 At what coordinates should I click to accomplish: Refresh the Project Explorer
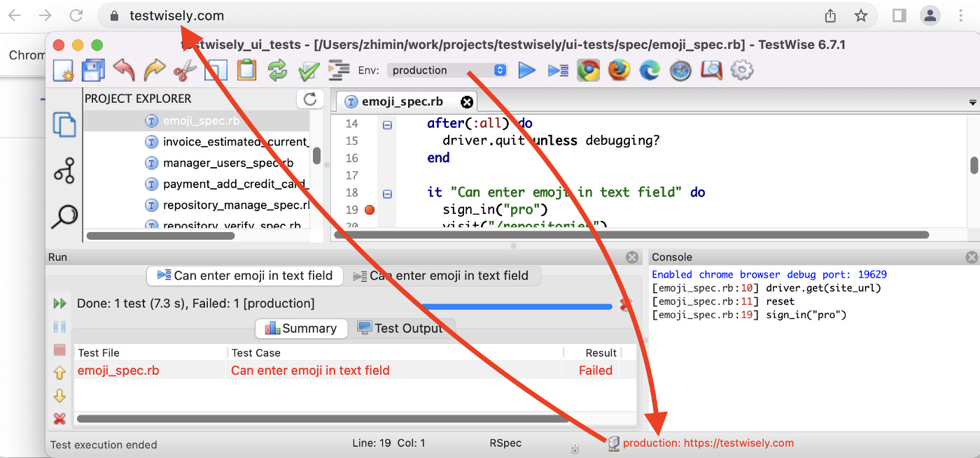(x=310, y=99)
